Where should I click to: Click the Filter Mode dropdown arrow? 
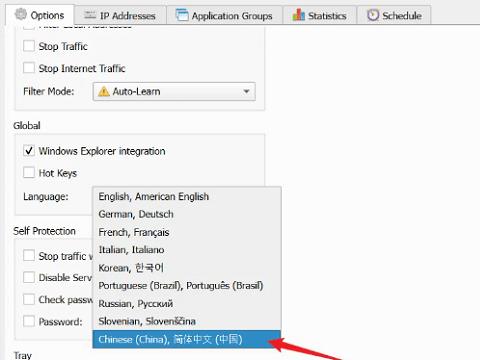pos(246,91)
